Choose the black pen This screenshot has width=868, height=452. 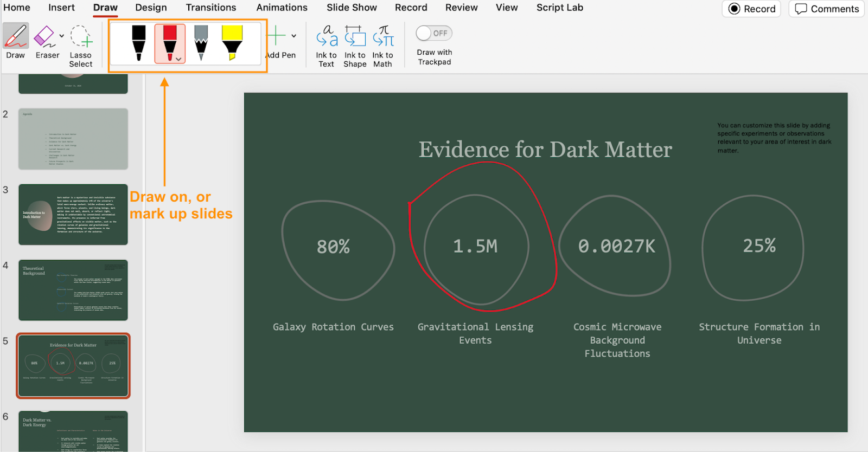[x=139, y=42]
